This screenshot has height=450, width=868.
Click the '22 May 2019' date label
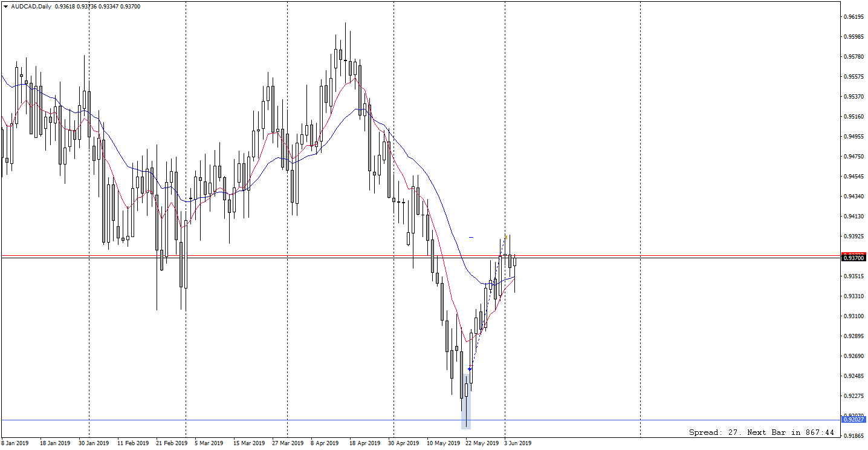pos(482,443)
